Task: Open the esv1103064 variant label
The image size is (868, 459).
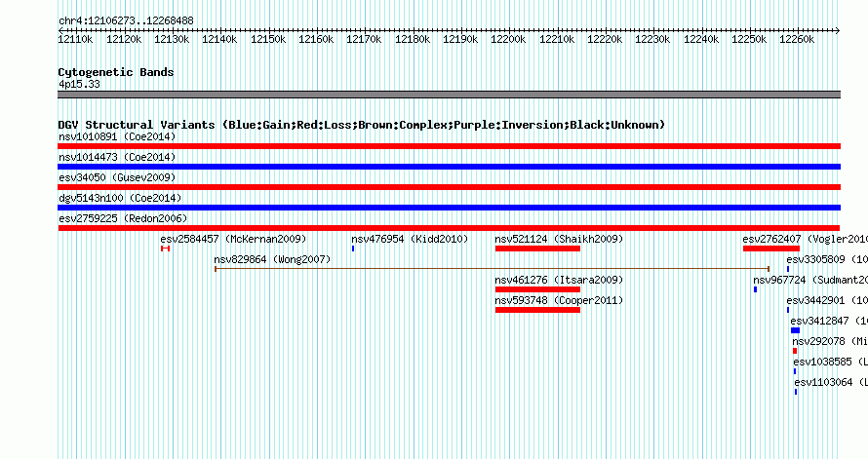Action: pos(831,382)
